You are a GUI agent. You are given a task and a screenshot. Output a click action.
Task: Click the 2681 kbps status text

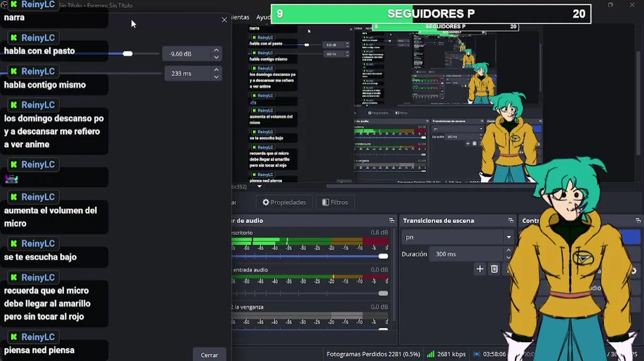(451, 354)
